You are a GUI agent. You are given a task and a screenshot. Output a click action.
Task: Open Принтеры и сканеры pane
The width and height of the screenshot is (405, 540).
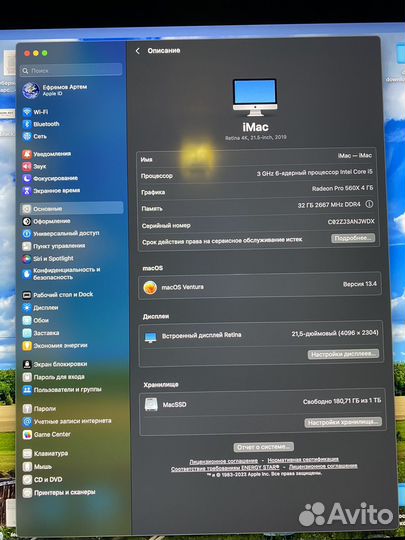[59, 492]
